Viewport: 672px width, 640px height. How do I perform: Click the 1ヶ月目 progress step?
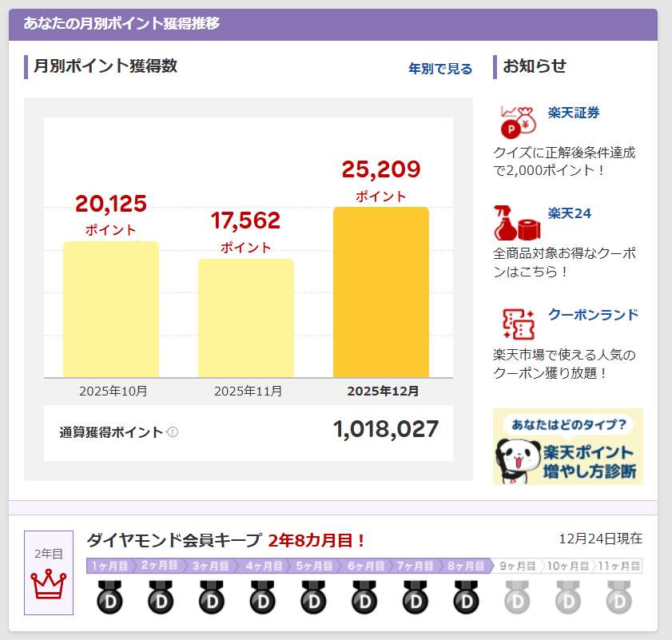109,566
